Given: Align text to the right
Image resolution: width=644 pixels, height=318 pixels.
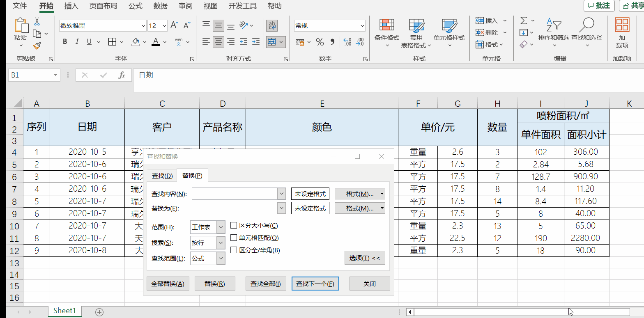Looking at the screenshot, I should pyautogui.click(x=231, y=42).
